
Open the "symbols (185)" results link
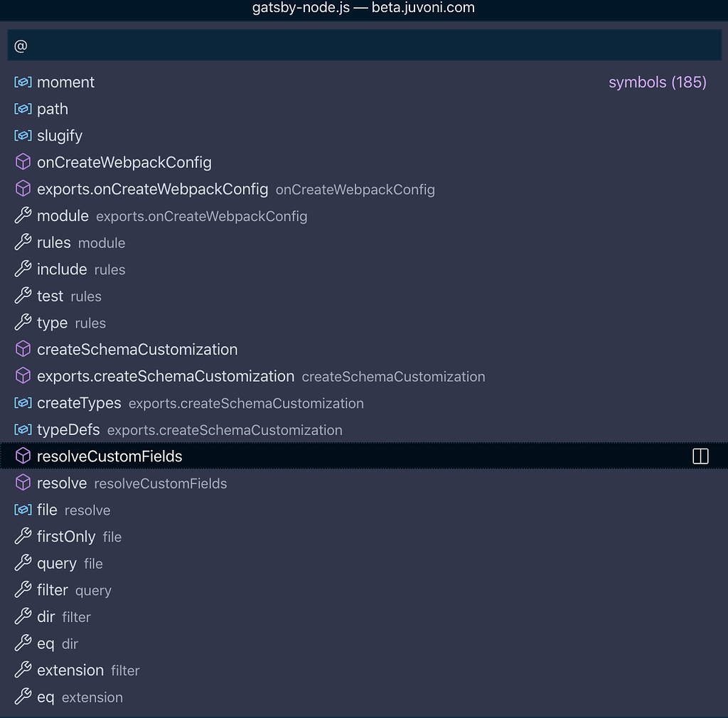[657, 82]
